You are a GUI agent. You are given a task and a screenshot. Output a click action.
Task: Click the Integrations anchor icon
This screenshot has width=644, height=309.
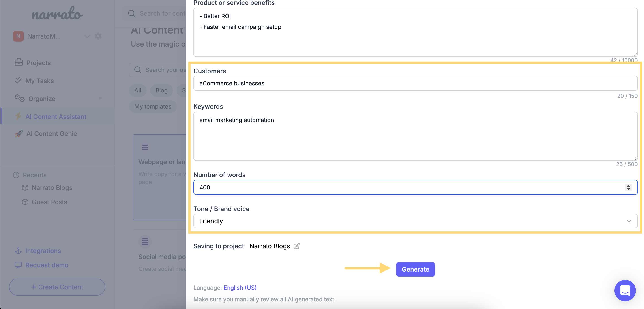tap(18, 251)
